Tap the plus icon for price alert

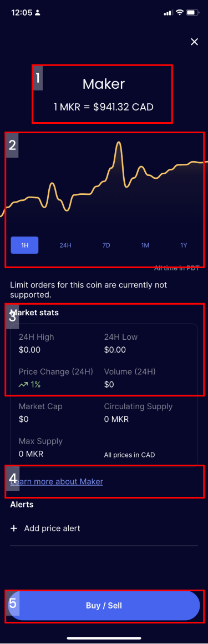(x=14, y=528)
